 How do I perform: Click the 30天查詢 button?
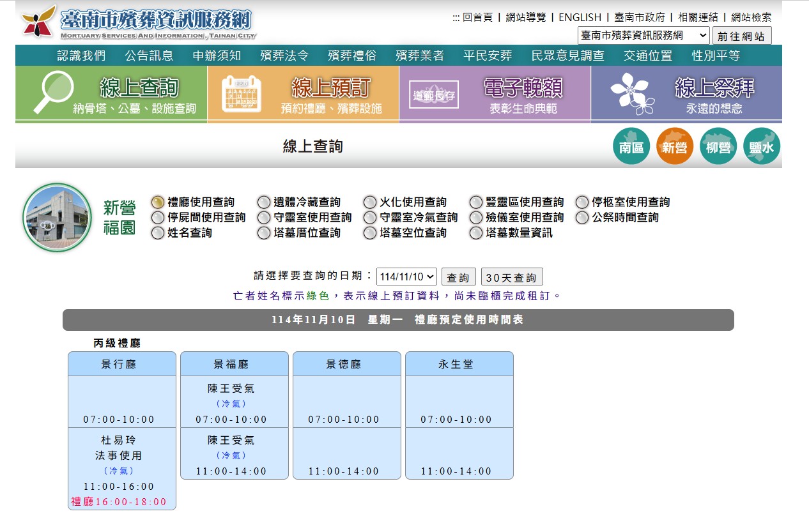[512, 278]
